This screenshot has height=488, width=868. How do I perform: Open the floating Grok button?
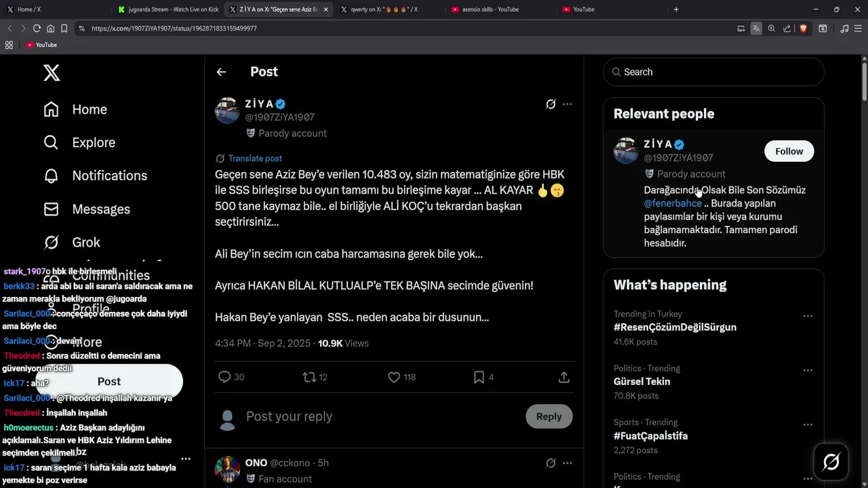pyautogui.click(x=831, y=462)
